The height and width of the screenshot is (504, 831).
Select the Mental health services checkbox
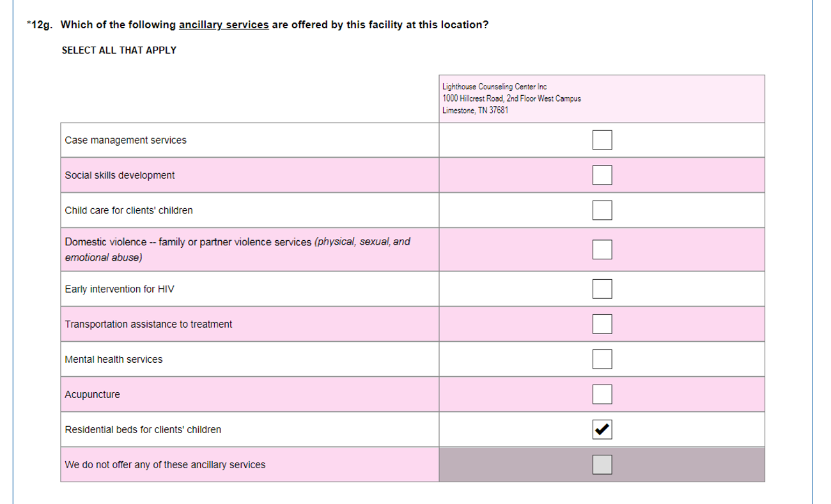point(602,359)
